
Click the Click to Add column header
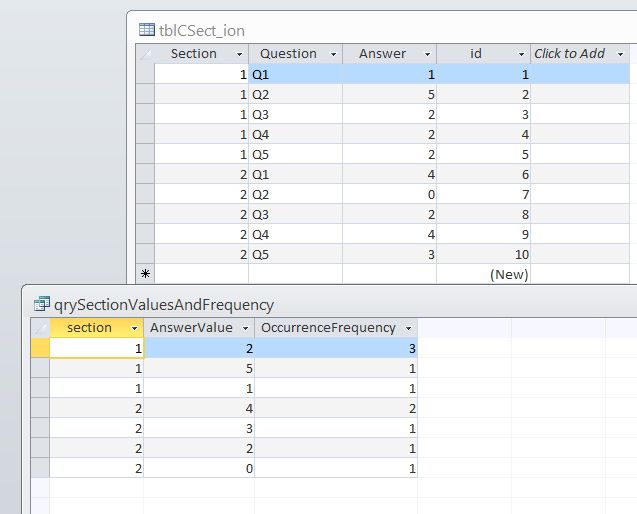coord(570,54)
